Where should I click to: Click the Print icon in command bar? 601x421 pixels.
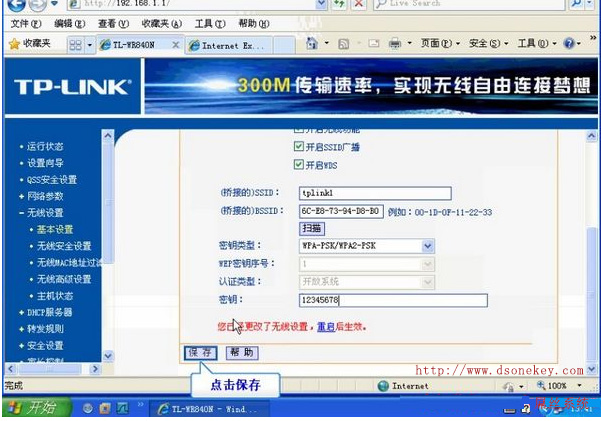point(394,44)
